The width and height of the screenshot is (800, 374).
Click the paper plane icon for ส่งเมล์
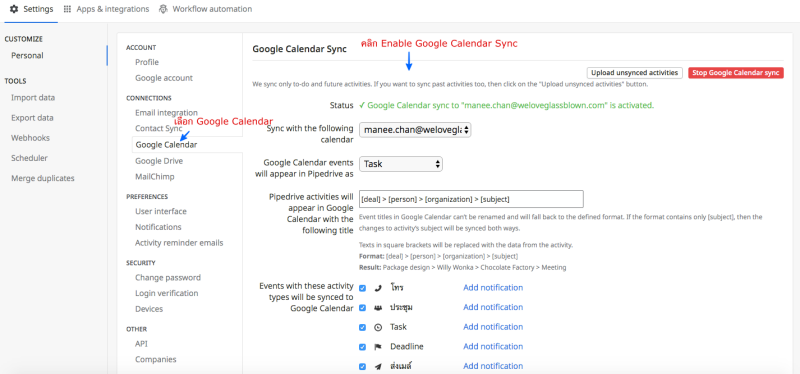pyautogui.click(x=378, y=366)
